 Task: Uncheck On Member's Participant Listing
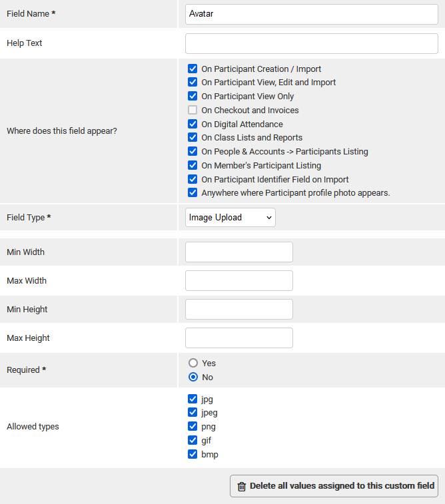click(x=193, y=165)
